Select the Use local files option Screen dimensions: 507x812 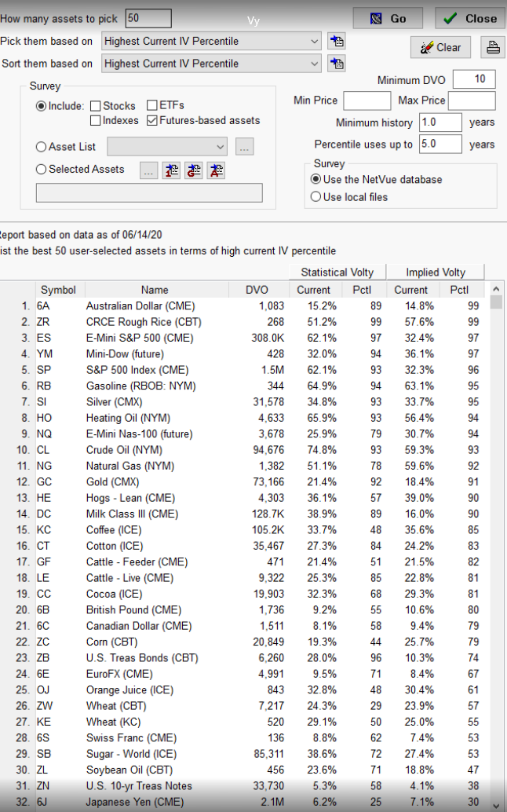point(316,197)
